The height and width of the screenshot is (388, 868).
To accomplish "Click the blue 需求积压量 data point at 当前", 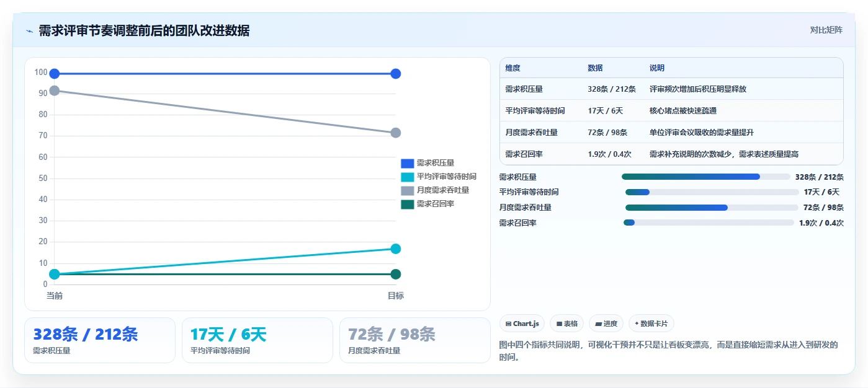I will [55, 74].
